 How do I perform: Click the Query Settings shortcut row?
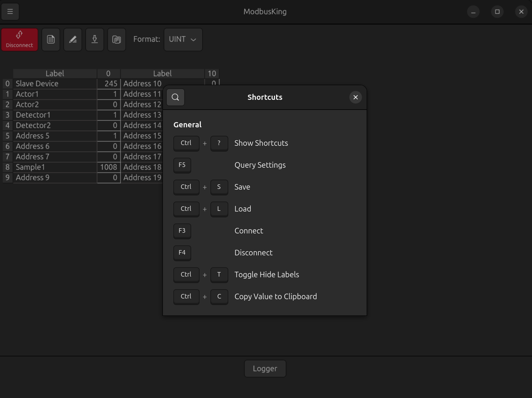[x=260, y=165]
